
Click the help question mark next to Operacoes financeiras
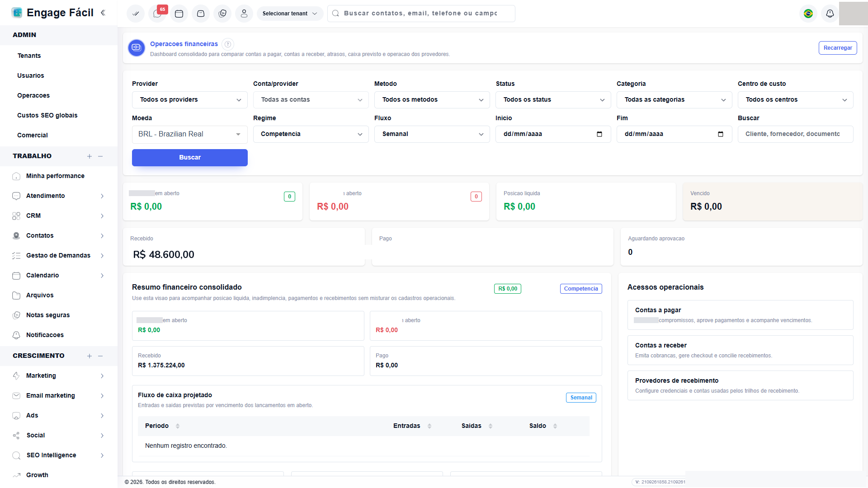click(228, 44)
